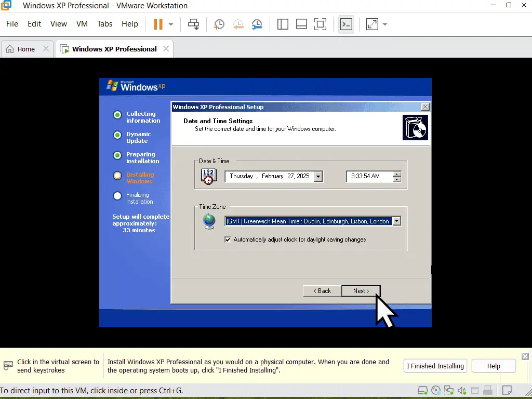Click the I Finished Installing button
The height and width of the screenshot is (399, 532).
coord(435,366)
